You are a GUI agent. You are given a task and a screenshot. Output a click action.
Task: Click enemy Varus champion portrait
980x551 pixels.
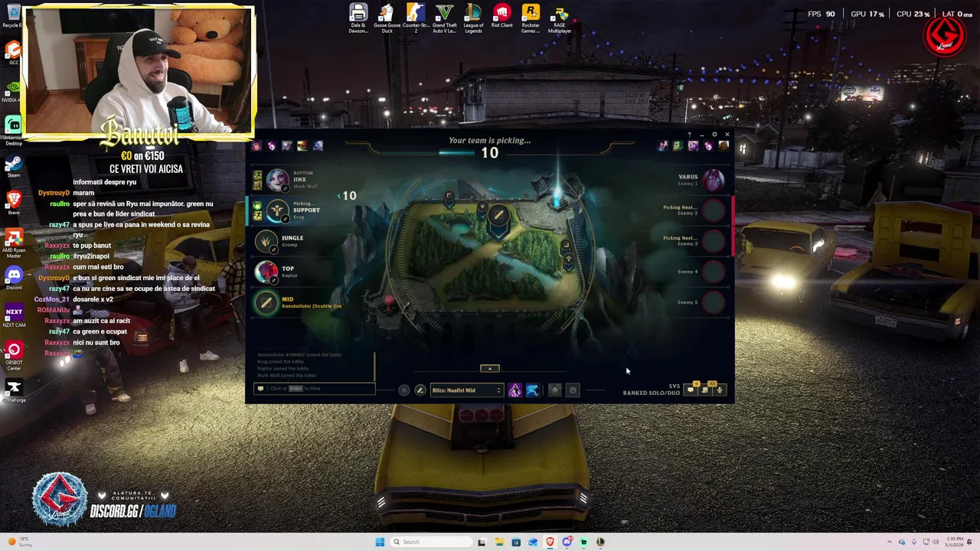[x=714, y=180]
